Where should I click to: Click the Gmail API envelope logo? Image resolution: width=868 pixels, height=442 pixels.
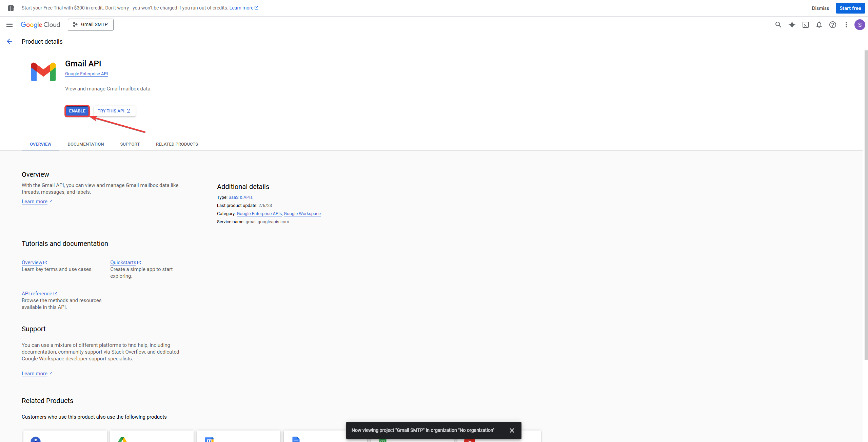click(43, 72)
